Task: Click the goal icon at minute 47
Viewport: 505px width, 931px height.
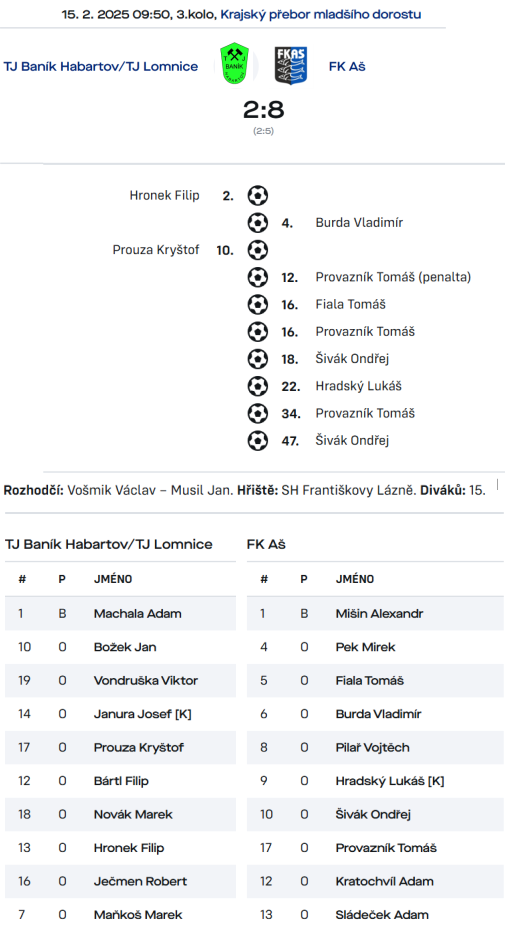Action: [x=258, y=441]
